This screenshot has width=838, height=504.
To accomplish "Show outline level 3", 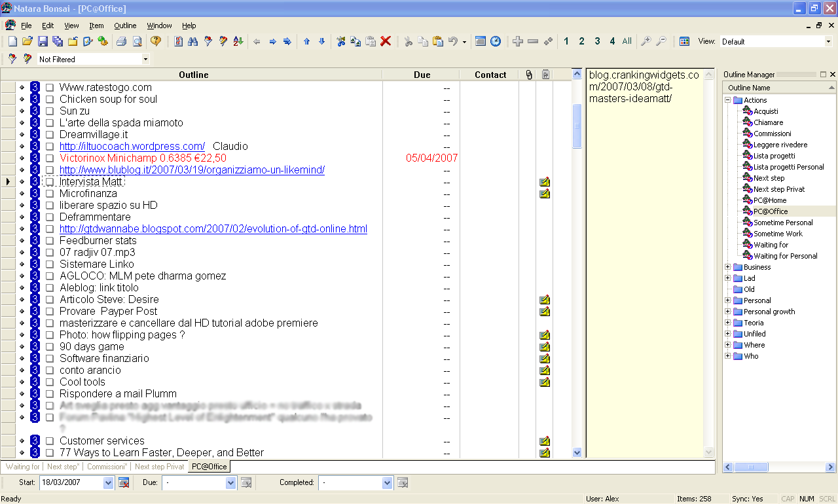I will [597, 41].
